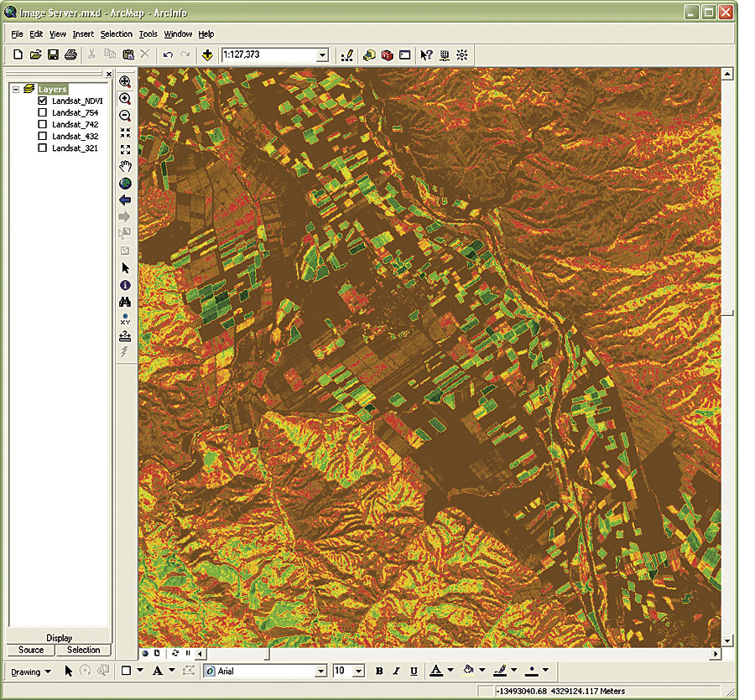Open the ArcToolbox window icon
755x700 pixels.
pyautogui.click(x=387, y=55)
